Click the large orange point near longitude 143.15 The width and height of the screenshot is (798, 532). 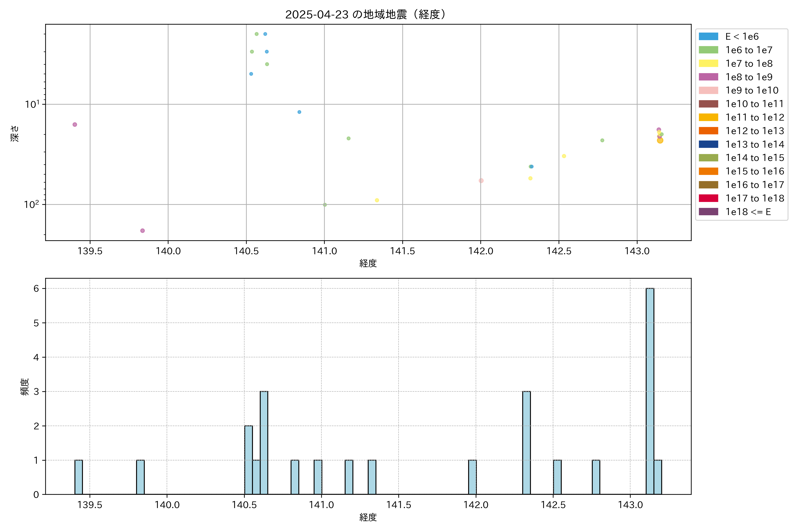pos(660,141)
